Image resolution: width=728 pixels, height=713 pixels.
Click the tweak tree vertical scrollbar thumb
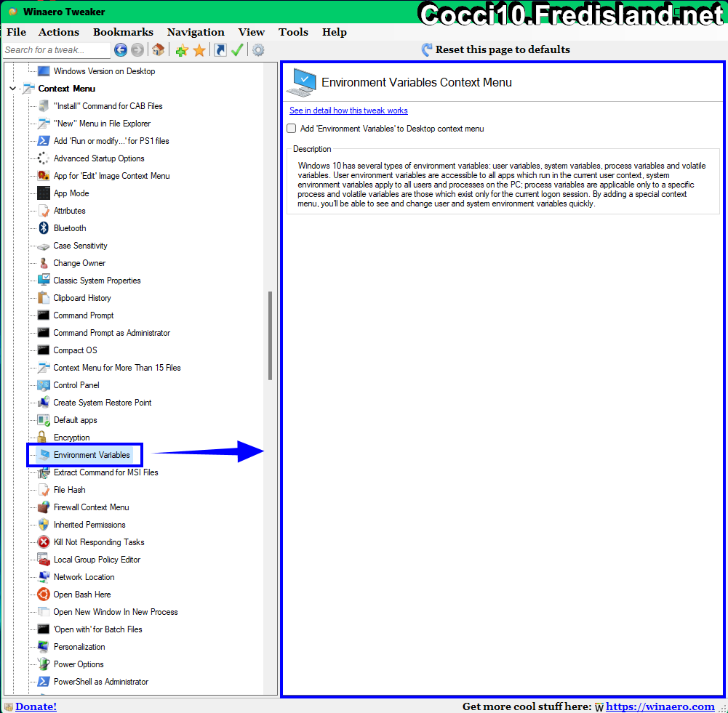click(x=270, y=336)
